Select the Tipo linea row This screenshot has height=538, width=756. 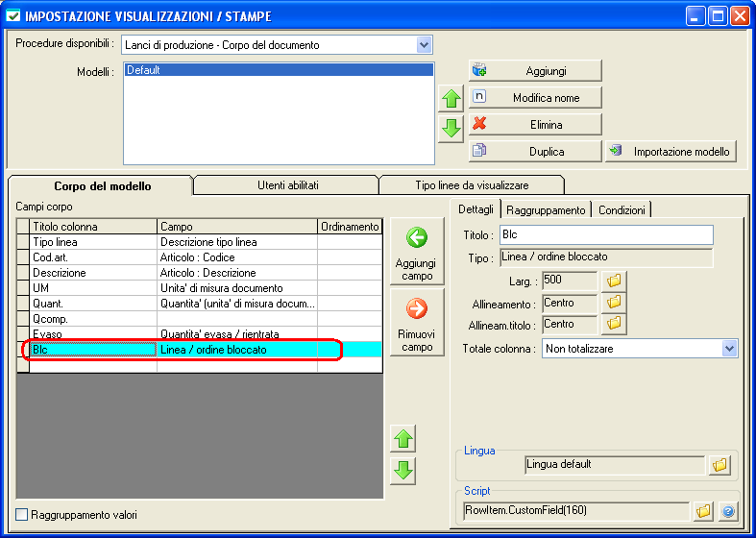click(x=199, y=242)
